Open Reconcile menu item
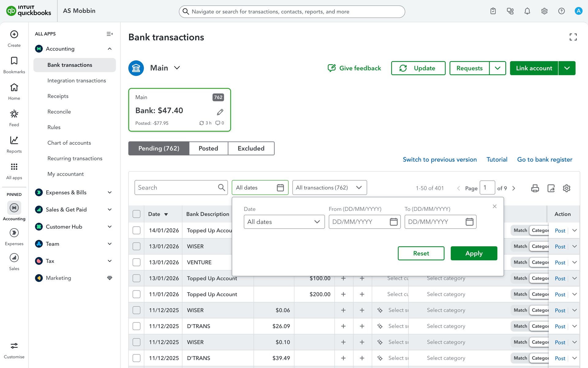The width and height of the screenshot is (588, 368). pyautogui.click(x=59, y=112)
